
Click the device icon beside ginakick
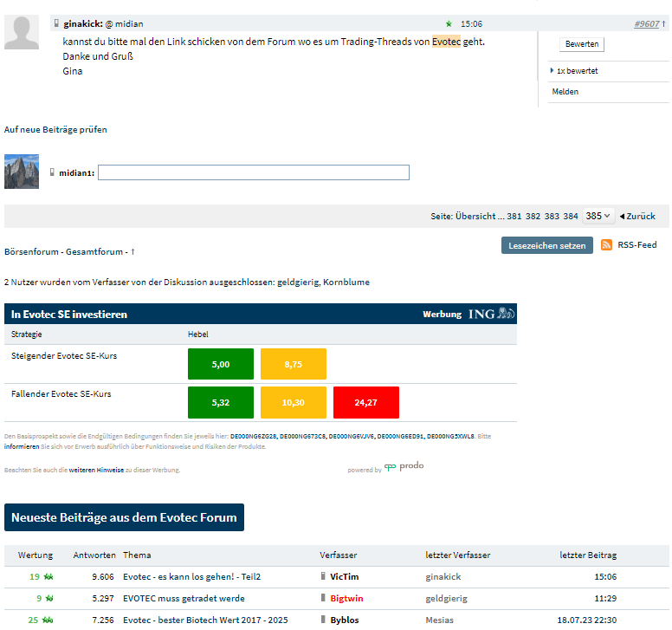(56, 23)
